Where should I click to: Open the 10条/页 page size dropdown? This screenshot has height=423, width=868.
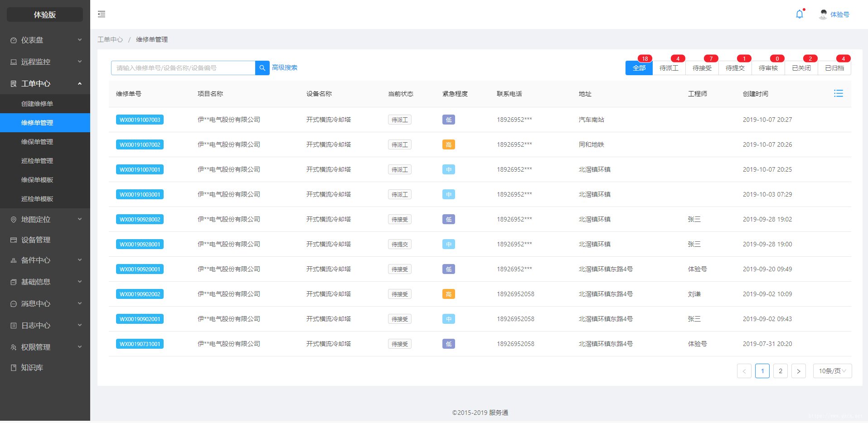click(833, 371)
